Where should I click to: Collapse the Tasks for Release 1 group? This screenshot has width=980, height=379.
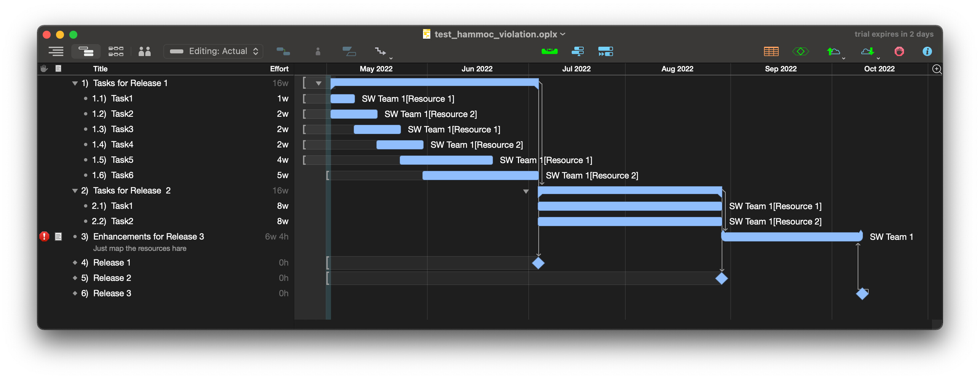tap(75, 83)
